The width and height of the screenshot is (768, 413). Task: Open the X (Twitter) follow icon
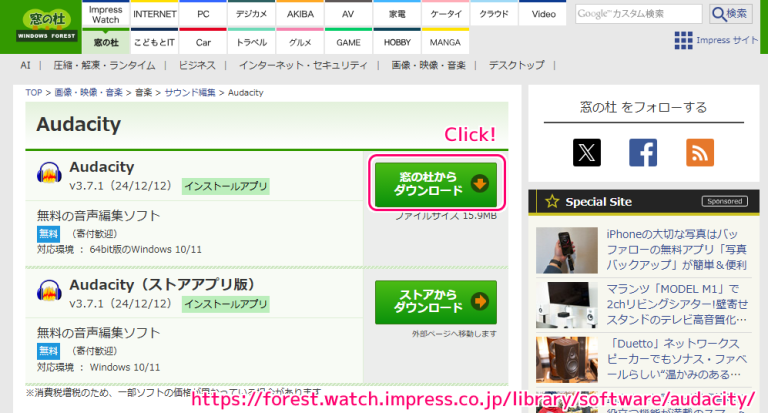point(587,152)
